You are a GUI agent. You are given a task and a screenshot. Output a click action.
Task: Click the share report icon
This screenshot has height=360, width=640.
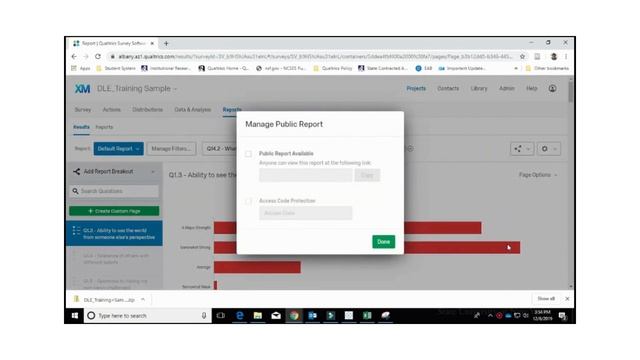(518, 149)
